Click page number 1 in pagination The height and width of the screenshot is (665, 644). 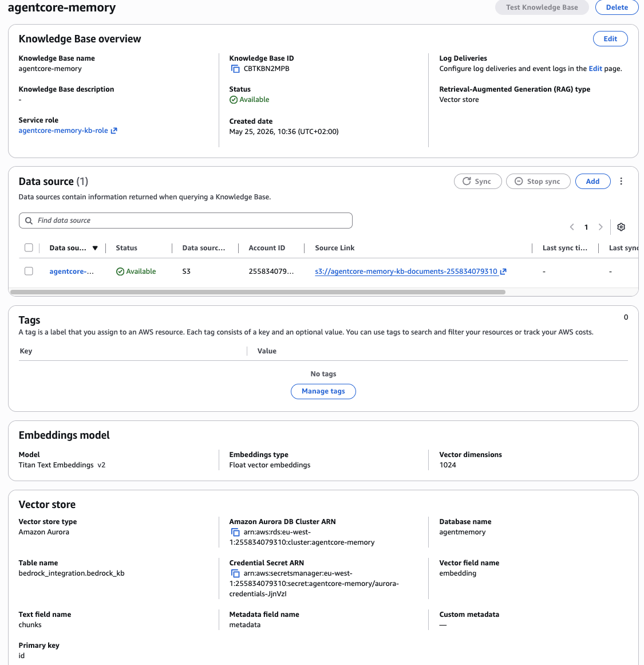pyautogui.click(x=586, y=227)
